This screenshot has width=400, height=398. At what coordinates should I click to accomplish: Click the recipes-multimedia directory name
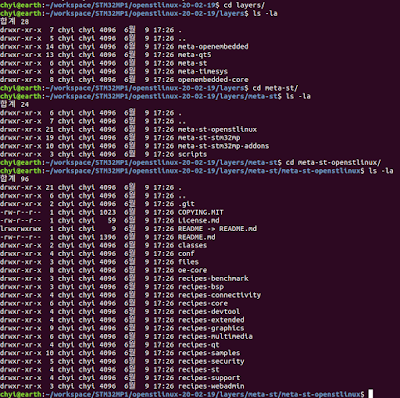[215, 336]
